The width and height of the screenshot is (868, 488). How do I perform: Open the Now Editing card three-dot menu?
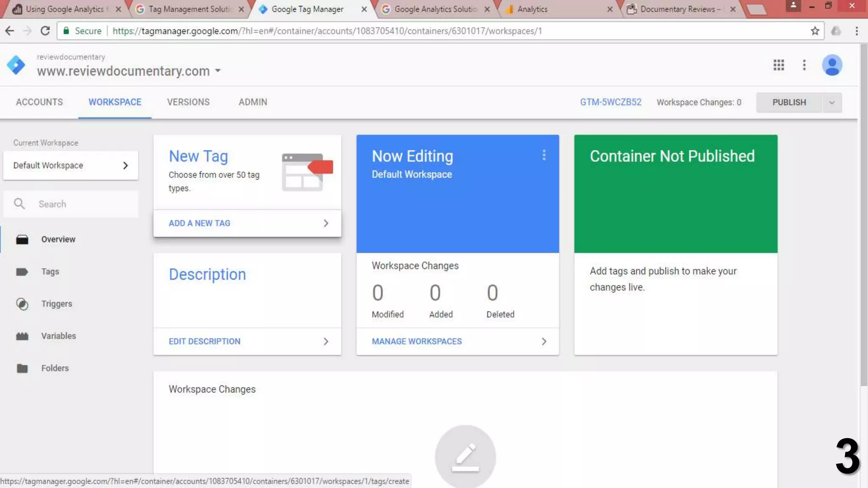coord(544,155)
